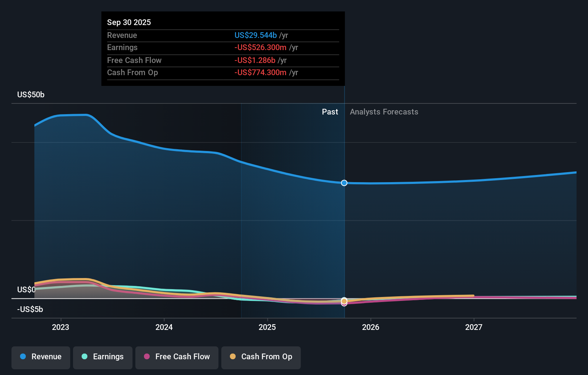Click the orange Cash From Op forecast line endpoint

[x=473, y=296]
